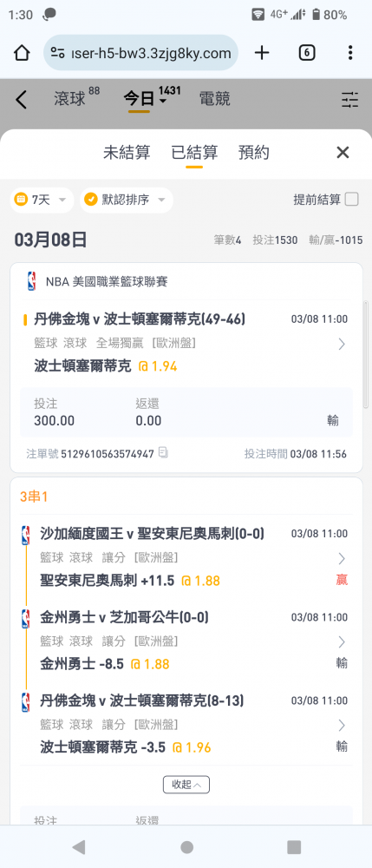
Task: Switch to the 預約 tab
Action: click(x=254, y=153)
